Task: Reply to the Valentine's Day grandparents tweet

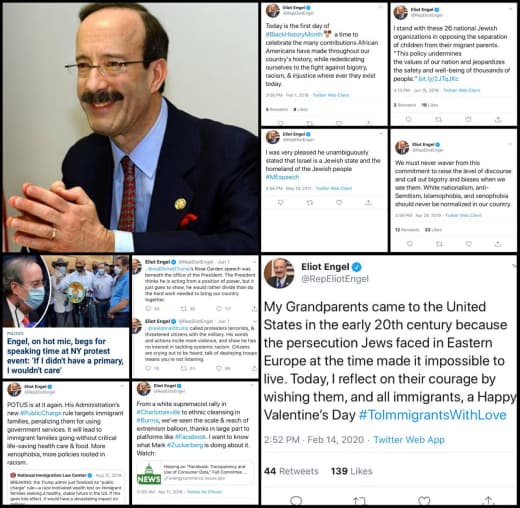Action: click(x=296, y=501)
